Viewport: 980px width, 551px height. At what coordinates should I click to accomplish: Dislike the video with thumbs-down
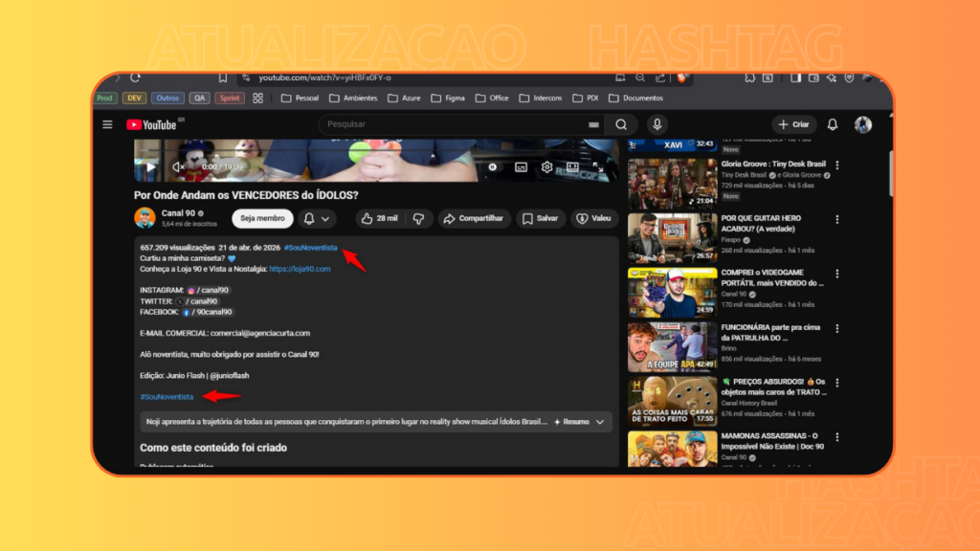tap(419, 219)
